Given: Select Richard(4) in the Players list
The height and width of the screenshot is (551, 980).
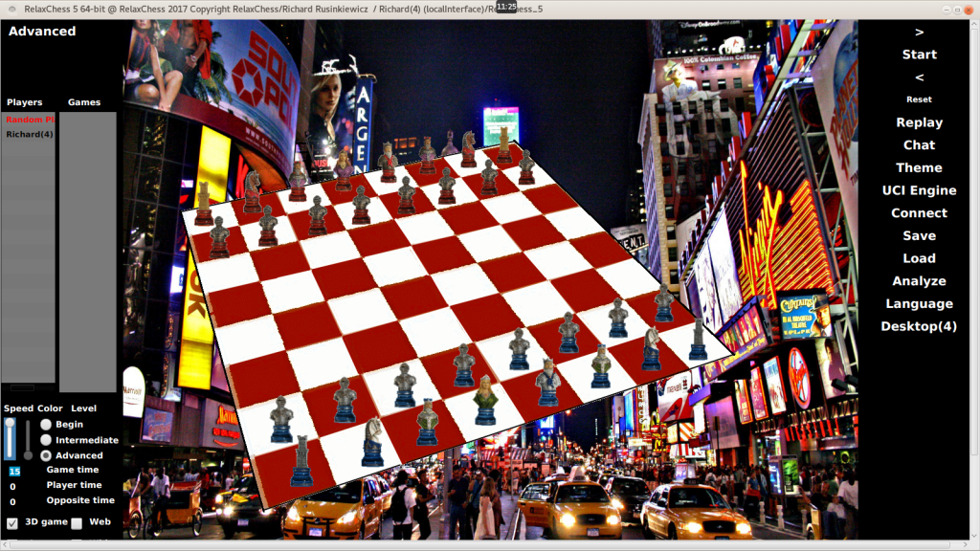Looking at the screenshot, I should click(x=29, y=134).
